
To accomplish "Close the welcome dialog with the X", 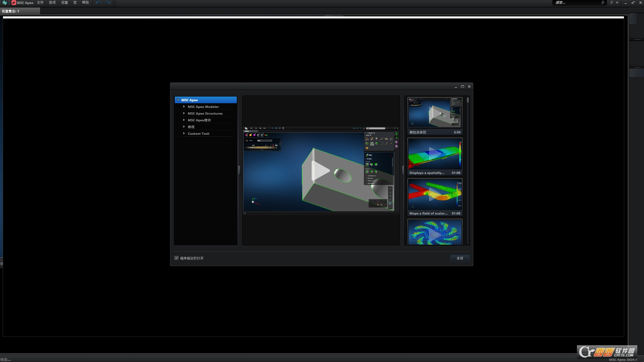I will tap(469, 86).
